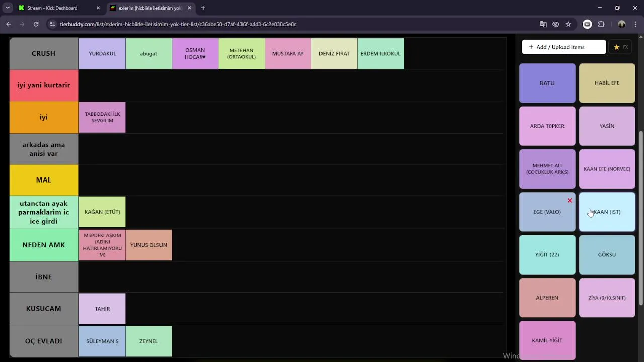Click the İBNE tier label
This screenshot has height=362, width=644.
pyautogui.click(x=44, y=277)
